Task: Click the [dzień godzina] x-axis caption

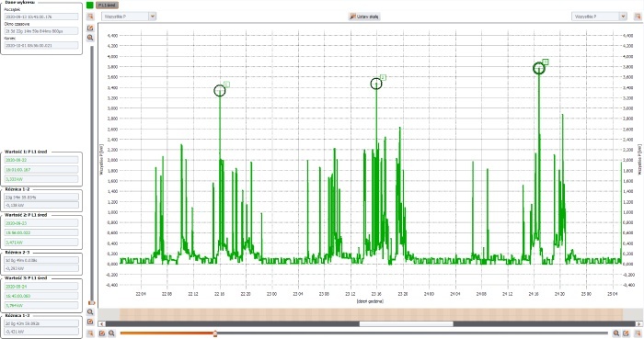Action: (370, 301)
